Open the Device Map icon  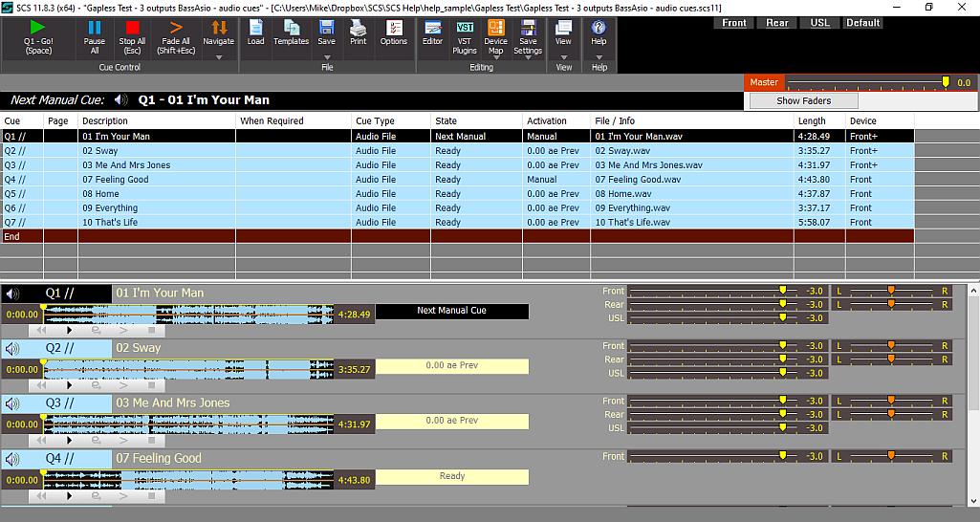[x=495, y=27]
